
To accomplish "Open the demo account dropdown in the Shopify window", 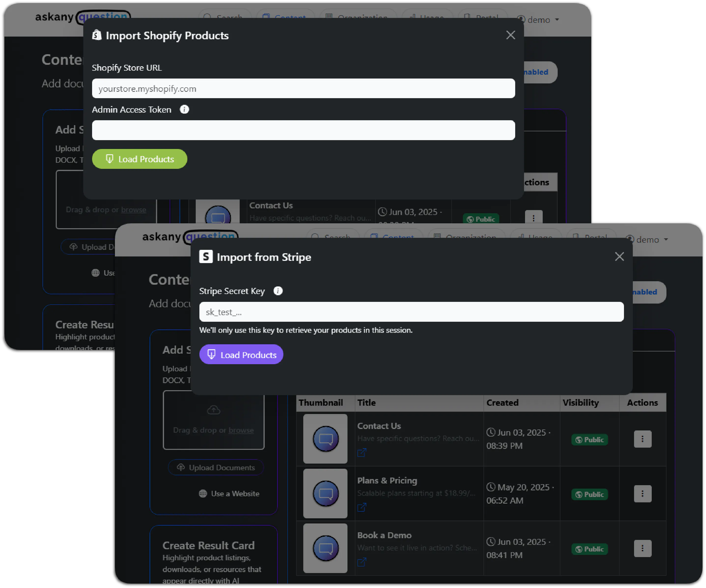I will pos(539,20).
